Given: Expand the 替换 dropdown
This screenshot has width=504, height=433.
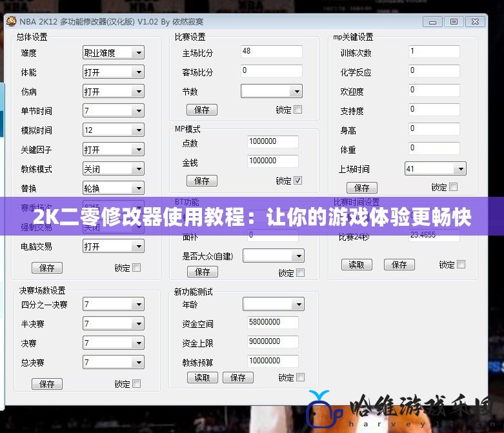Looking at the screenshot, I should [x=113, y=188].
